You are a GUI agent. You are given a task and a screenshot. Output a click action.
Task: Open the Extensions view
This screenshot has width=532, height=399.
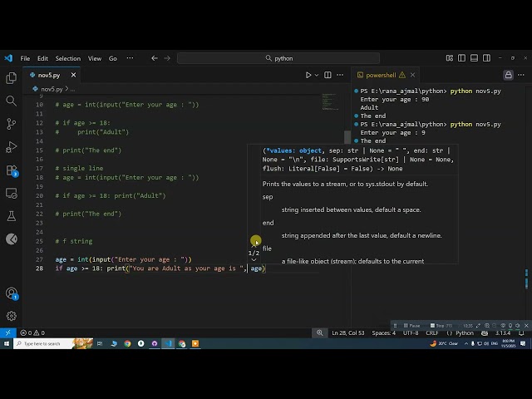click(11, 170)
